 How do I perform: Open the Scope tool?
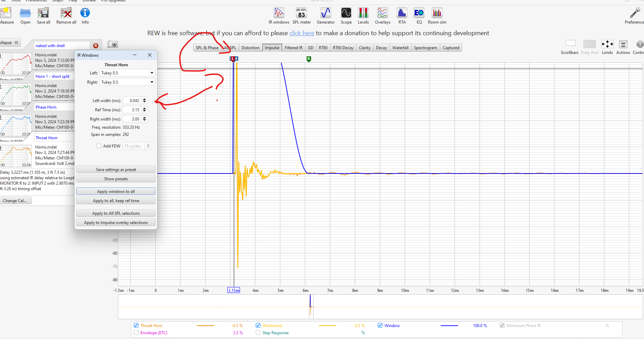[346, 13]
